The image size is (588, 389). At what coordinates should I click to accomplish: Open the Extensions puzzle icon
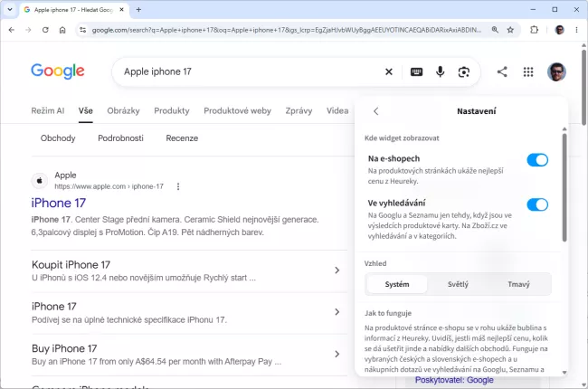pyautogui.click(x=534, y=30)
